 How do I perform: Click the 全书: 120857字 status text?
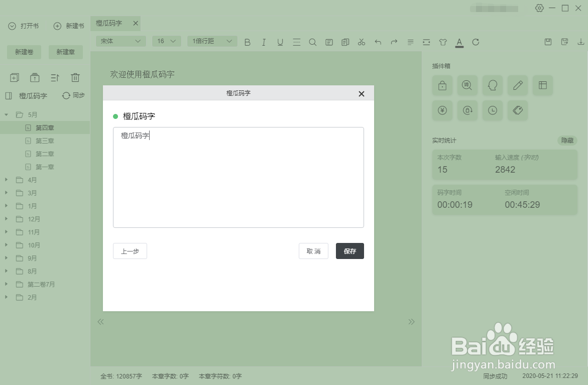click(121, 376)
